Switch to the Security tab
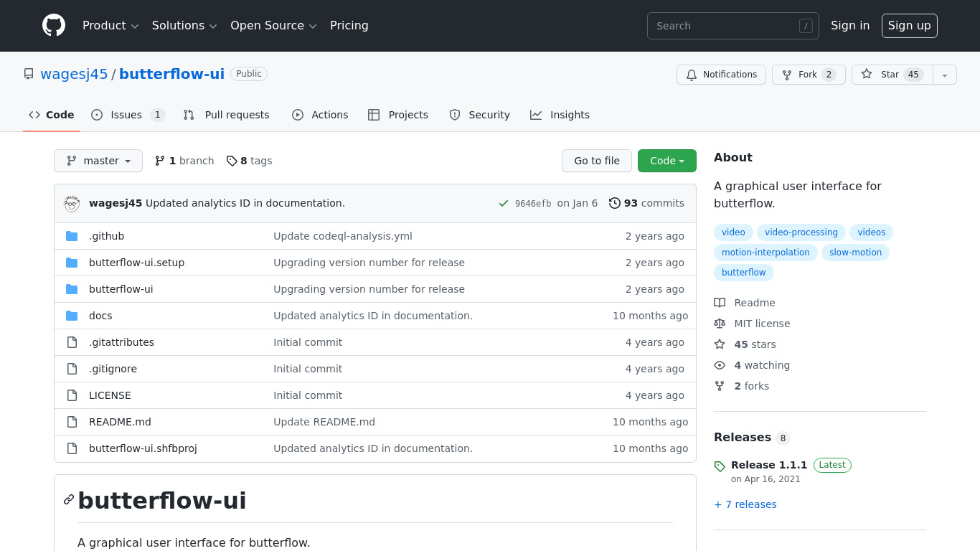The height and width of the screenshot is (551, 980). [x=479, y=115]
